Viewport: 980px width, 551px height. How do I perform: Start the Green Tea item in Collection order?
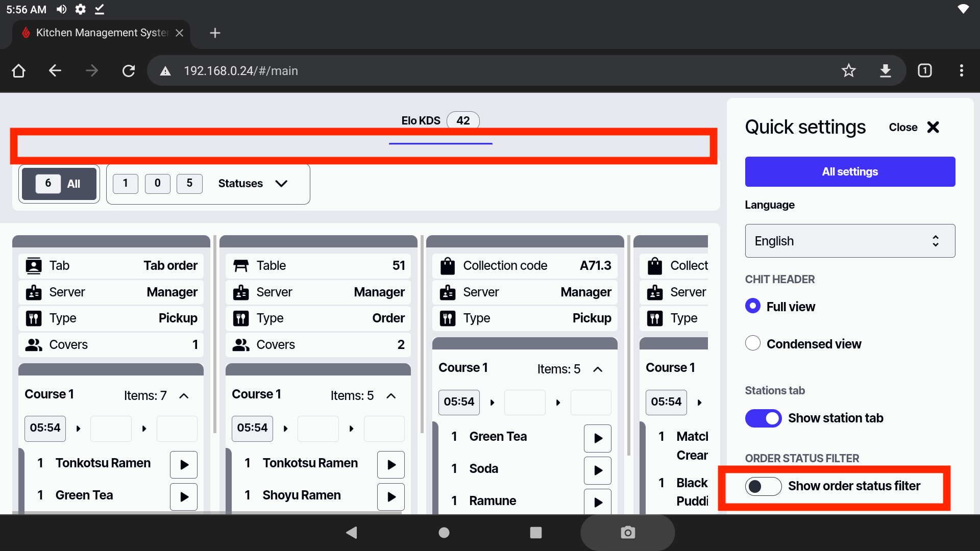click(x=597, y=438)
